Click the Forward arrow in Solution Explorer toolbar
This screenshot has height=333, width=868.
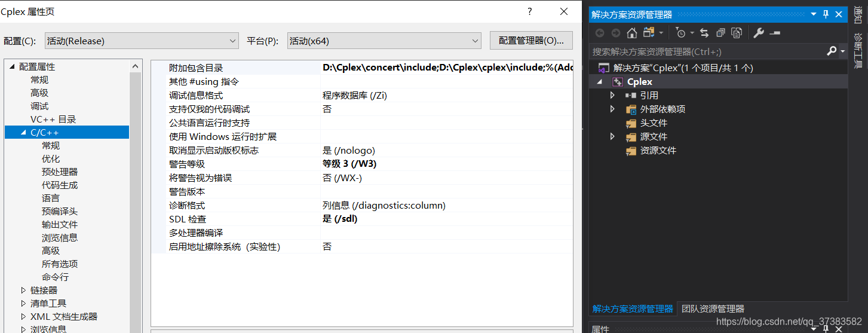616,33
